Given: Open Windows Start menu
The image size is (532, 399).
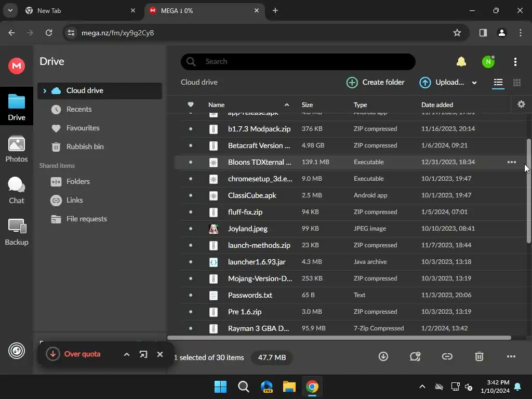Looking at the screenshot, I should 220,387.
